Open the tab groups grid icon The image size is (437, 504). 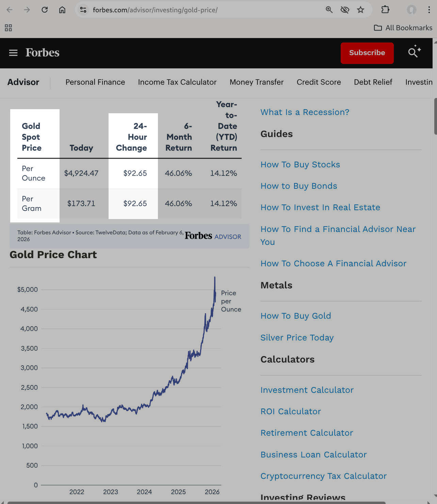click(8, 28)
